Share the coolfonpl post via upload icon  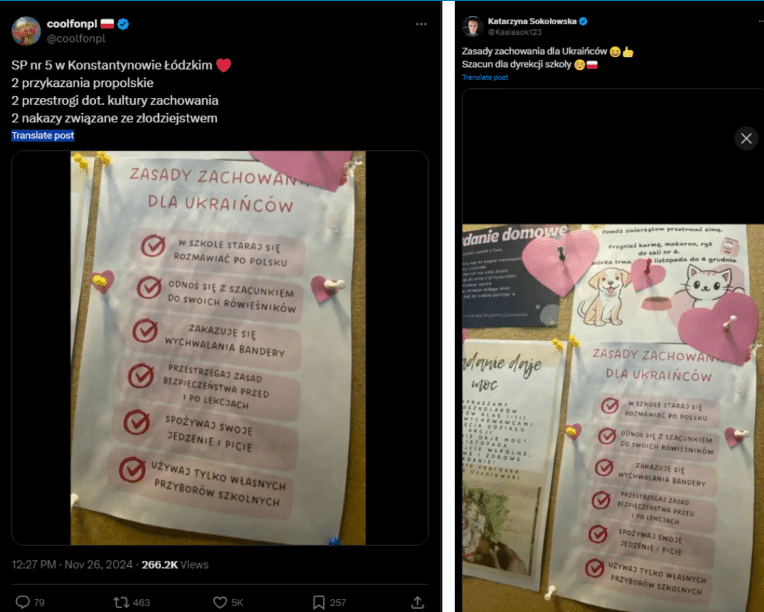[x=418, y=602]
